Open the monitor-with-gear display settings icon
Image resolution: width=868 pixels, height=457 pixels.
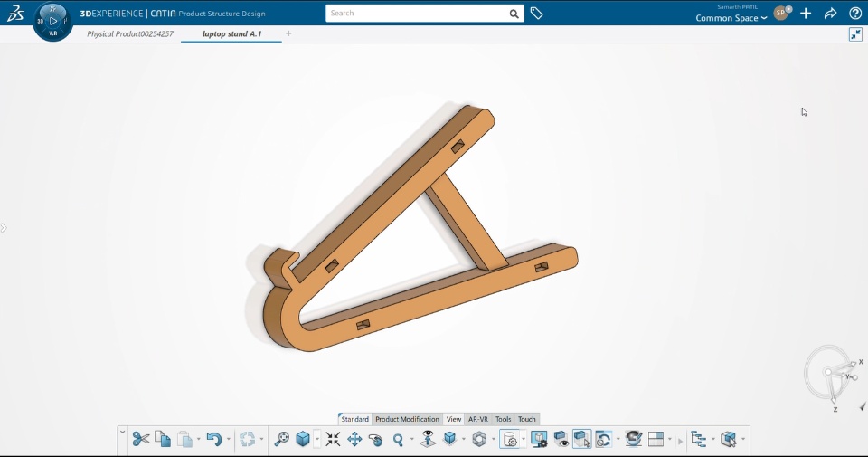click(x=539, y=439)
